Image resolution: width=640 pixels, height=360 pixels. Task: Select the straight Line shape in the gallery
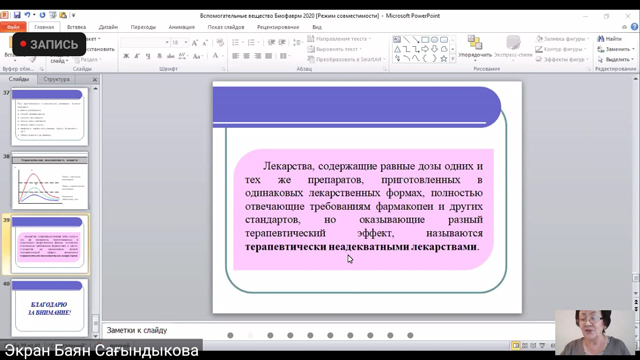[407, 40]
